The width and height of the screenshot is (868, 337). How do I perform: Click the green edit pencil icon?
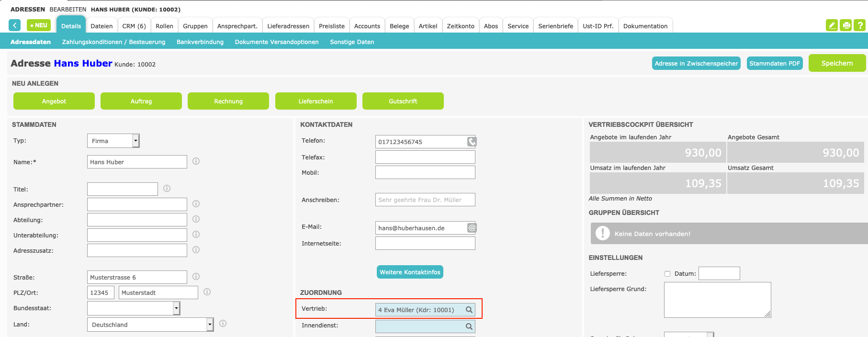tap(832, 25)
